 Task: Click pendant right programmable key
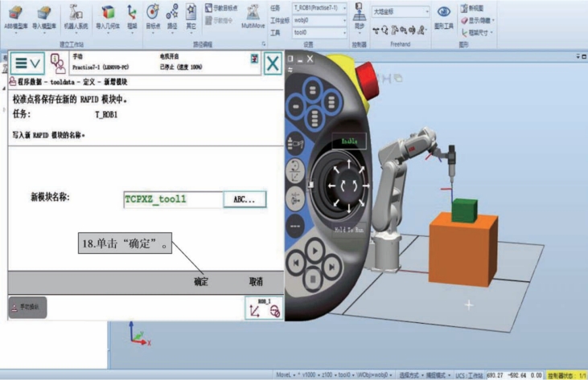click(331, 102)
